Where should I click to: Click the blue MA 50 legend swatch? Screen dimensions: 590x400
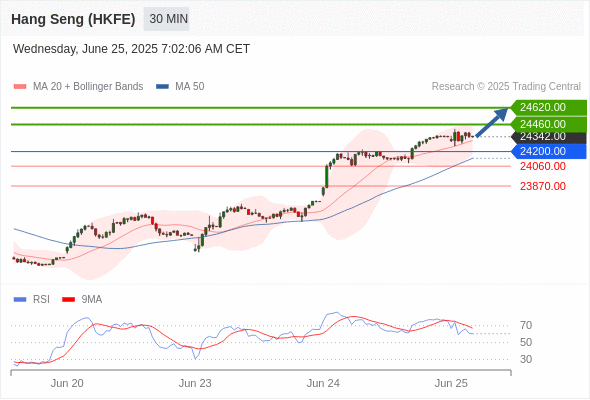pos(162,87)
